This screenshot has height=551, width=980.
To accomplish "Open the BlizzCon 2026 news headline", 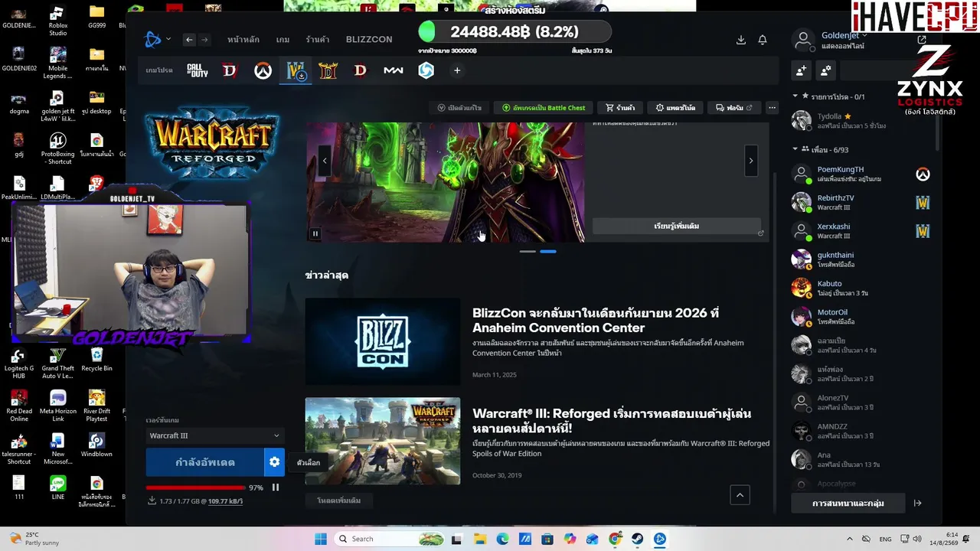I will [x=596, y=320].
